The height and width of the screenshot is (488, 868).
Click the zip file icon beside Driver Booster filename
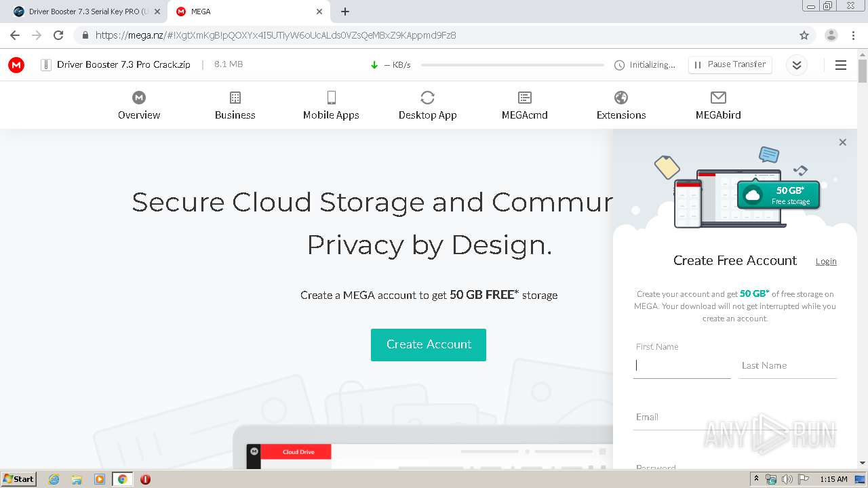[x=46, y=65]
